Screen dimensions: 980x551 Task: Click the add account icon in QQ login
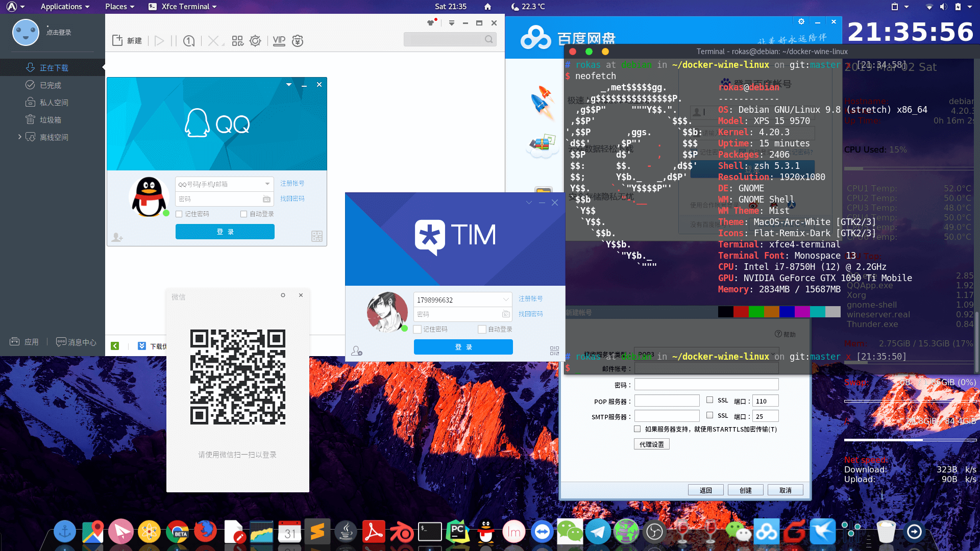(117, 237)
